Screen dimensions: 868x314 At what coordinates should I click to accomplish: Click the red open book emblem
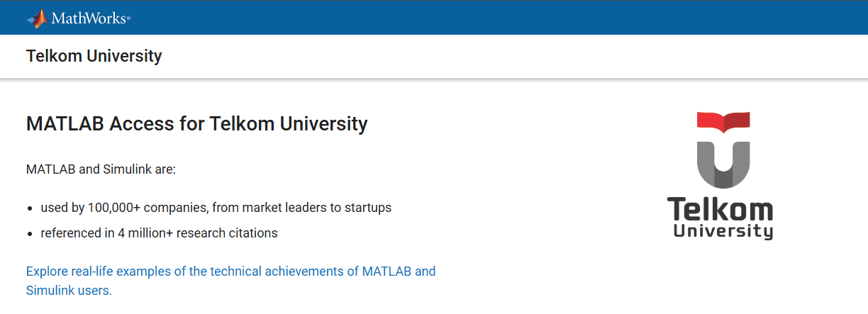coord(723,123)
